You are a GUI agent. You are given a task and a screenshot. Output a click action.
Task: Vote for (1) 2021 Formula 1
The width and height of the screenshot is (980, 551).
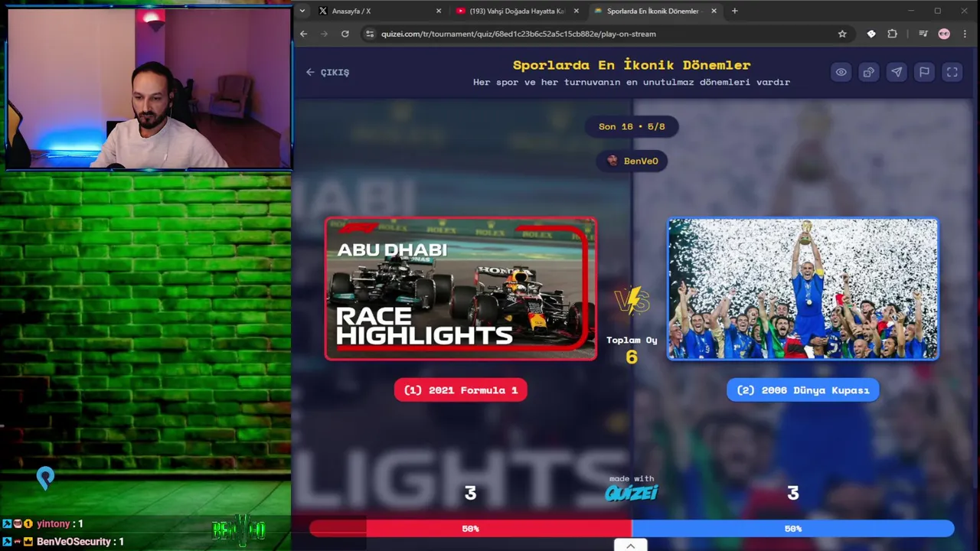coord(461,390)
